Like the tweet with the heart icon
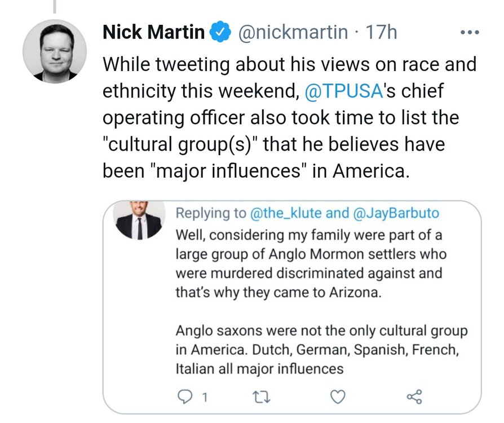504x423 pixels. (x=337, y=397)
